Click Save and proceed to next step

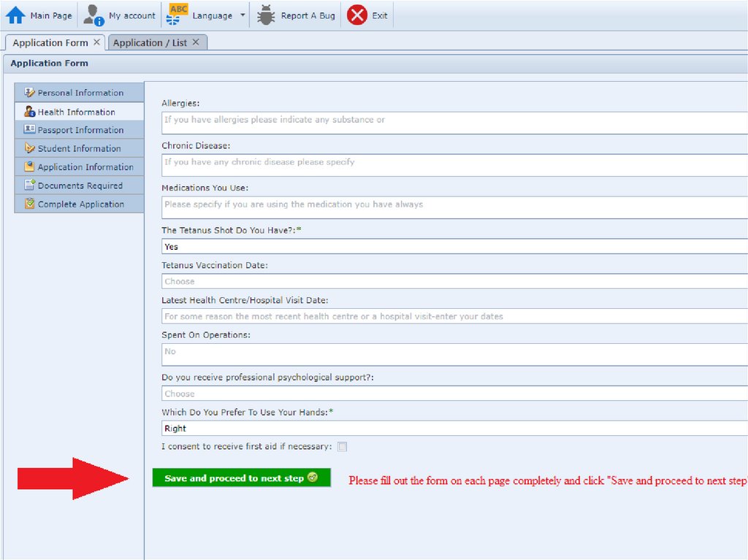pos(241,478)
